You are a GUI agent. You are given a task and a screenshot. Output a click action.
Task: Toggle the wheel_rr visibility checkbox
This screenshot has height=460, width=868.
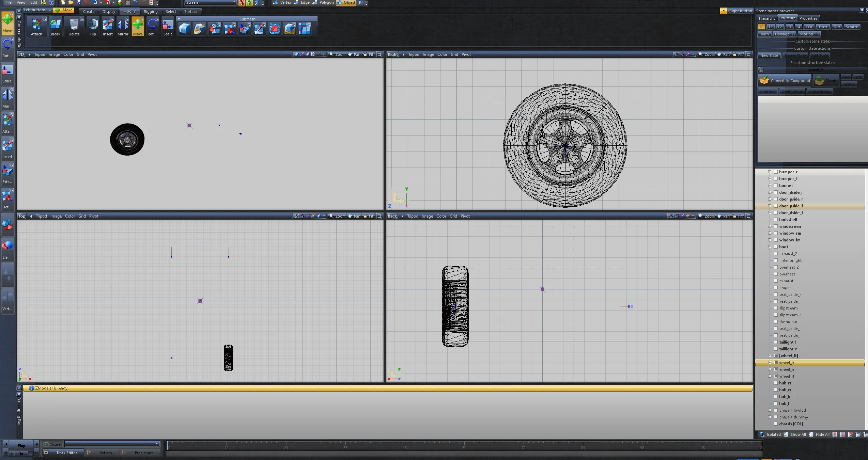(776, 369)
